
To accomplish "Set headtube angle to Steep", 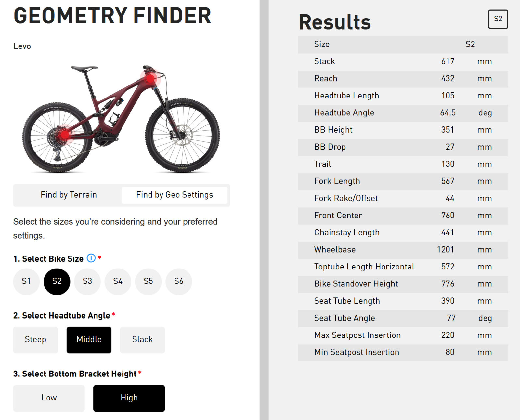I will 35,340.
